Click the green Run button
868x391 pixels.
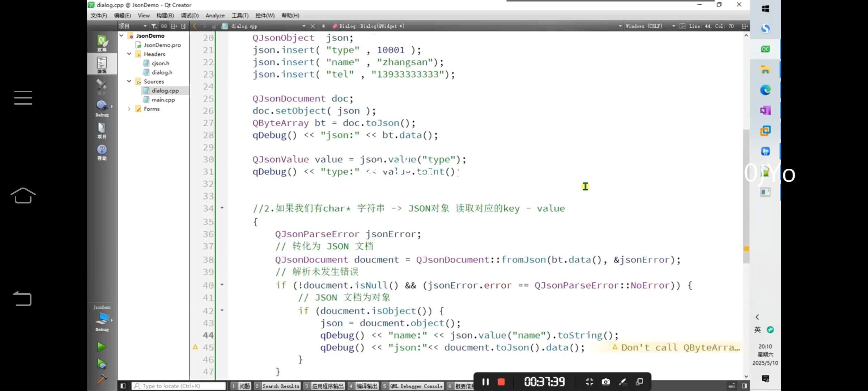(101, 347)
